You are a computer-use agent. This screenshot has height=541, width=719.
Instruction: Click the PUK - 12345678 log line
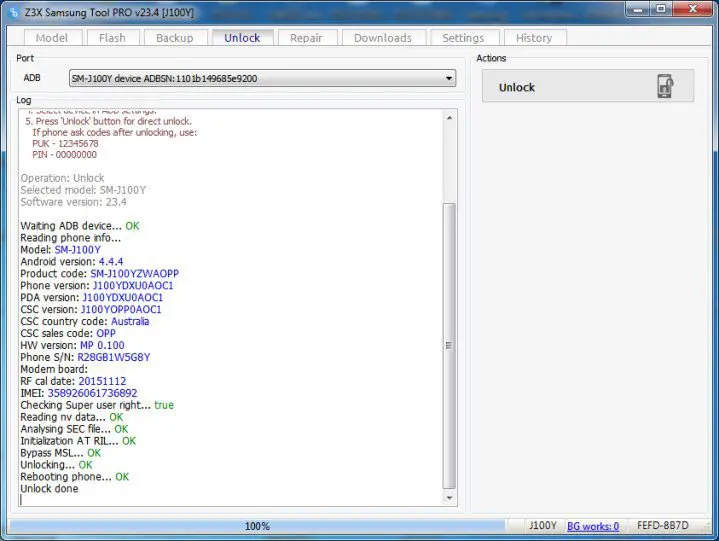coord(65,144)
